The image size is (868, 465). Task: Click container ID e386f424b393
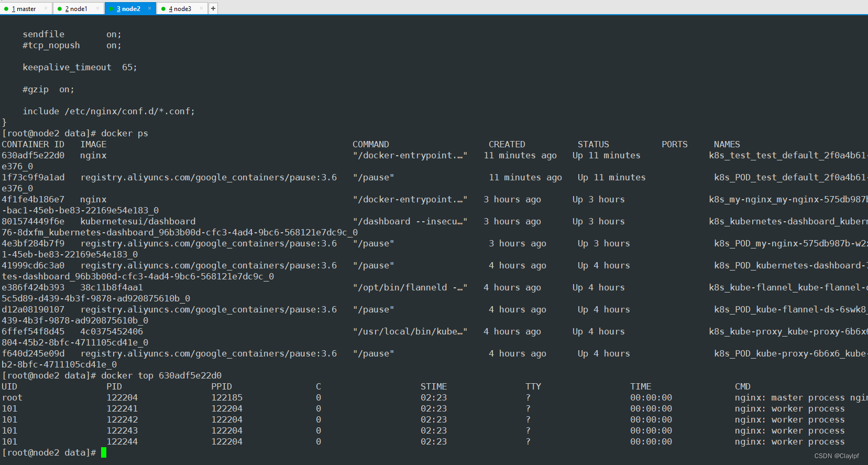[33, 287]
